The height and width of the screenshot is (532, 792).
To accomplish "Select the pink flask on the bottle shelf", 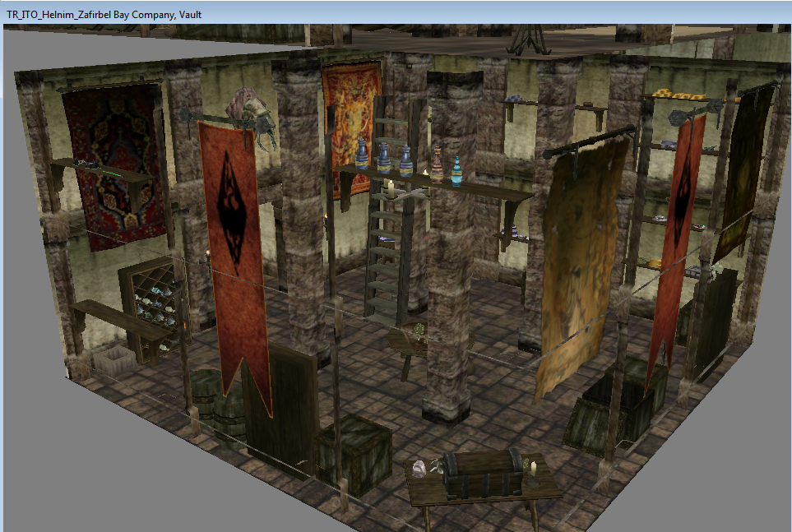I will click(437, 165).
